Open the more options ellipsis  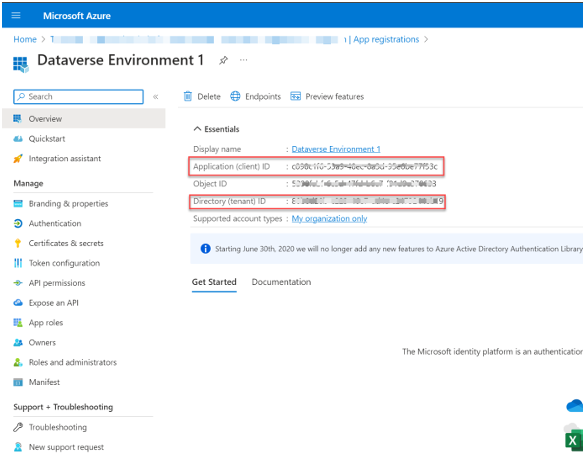pyautogui.click(x=244, y=60)
